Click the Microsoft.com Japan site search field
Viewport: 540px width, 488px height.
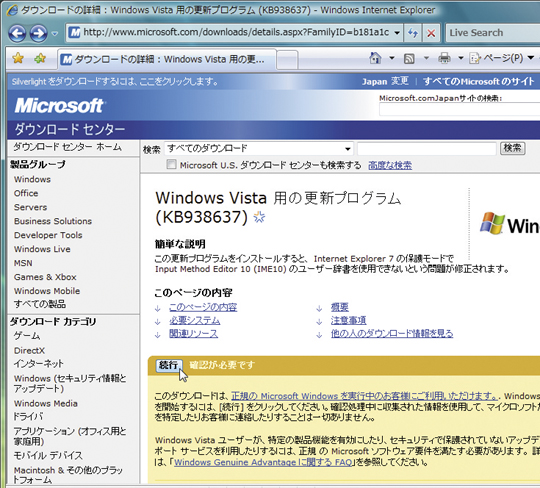459,110
